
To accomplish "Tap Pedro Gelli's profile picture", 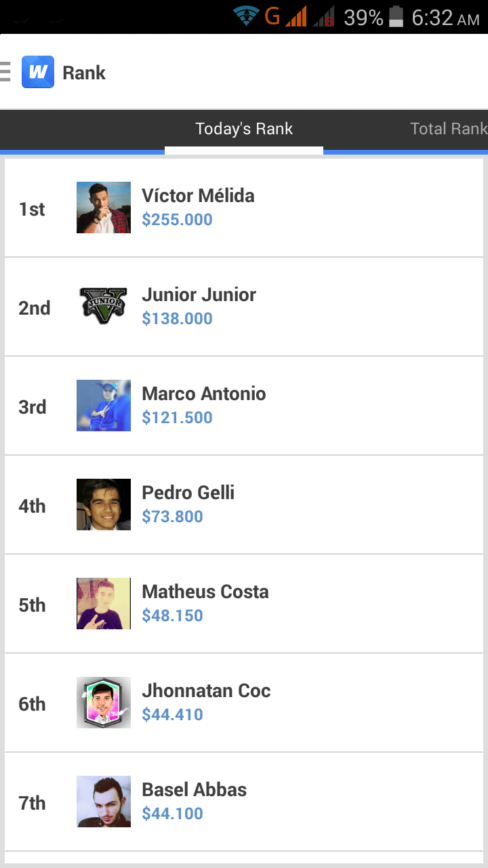I will click(104, 505).
